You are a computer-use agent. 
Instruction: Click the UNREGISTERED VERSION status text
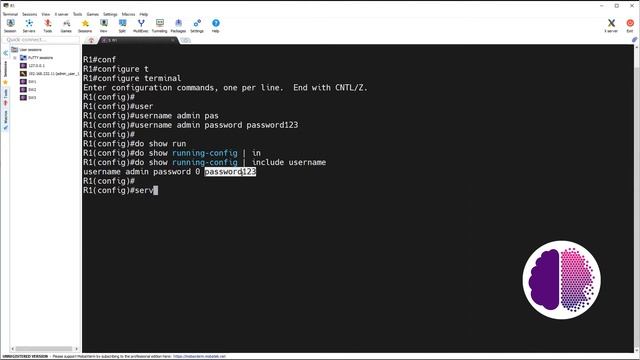click(25, 356)
